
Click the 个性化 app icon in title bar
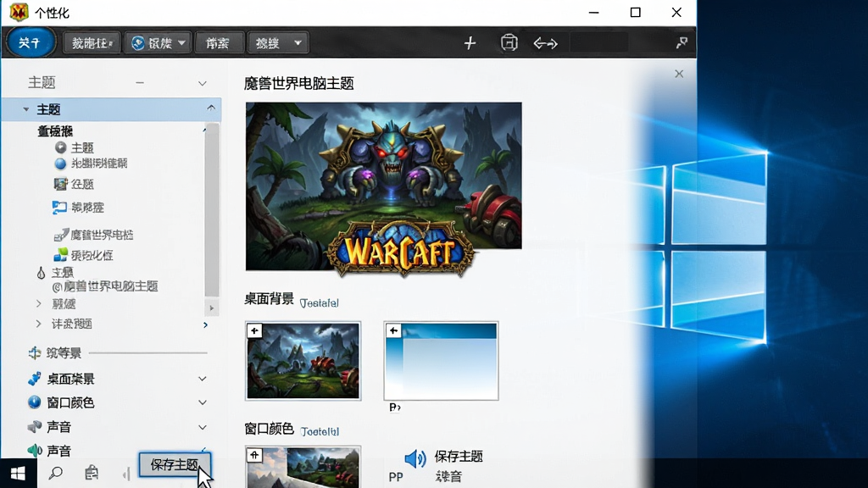[19, 12]
